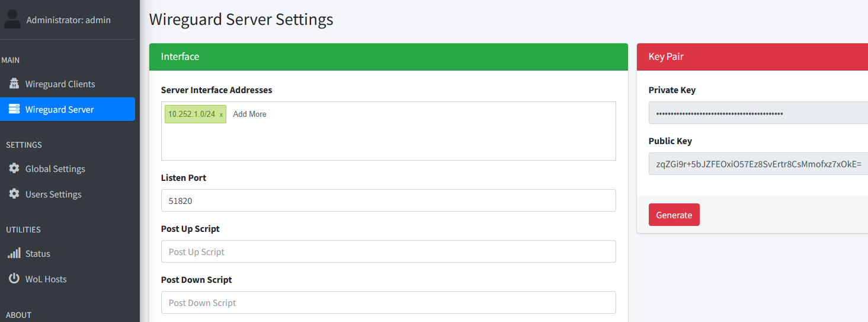The height and width of the screenshot is (322, 868).
Task: Click into the Post Up Script field
Action: [x=388, y=252]
